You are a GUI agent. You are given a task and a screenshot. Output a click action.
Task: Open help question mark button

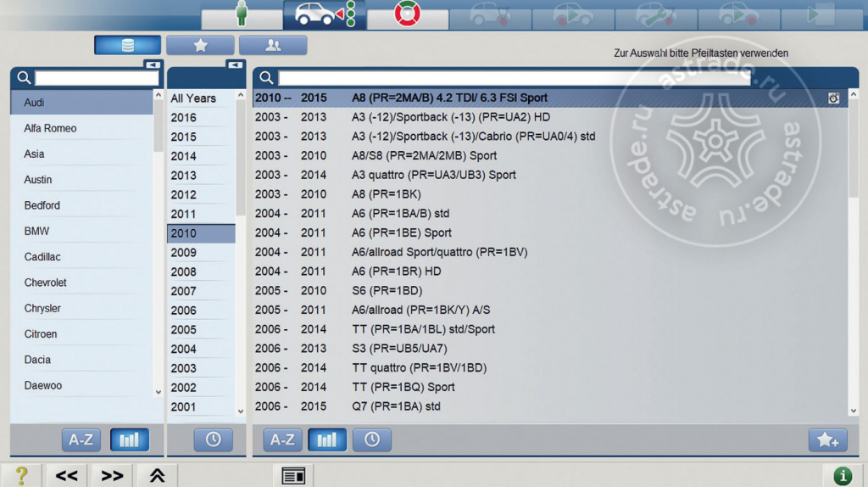click(21, 475)
